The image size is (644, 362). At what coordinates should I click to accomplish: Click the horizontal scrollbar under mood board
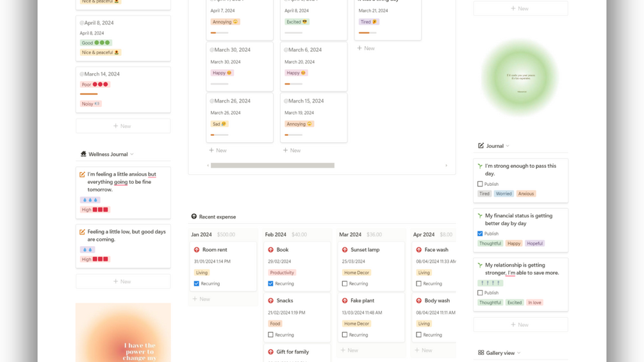pos(272,165)
